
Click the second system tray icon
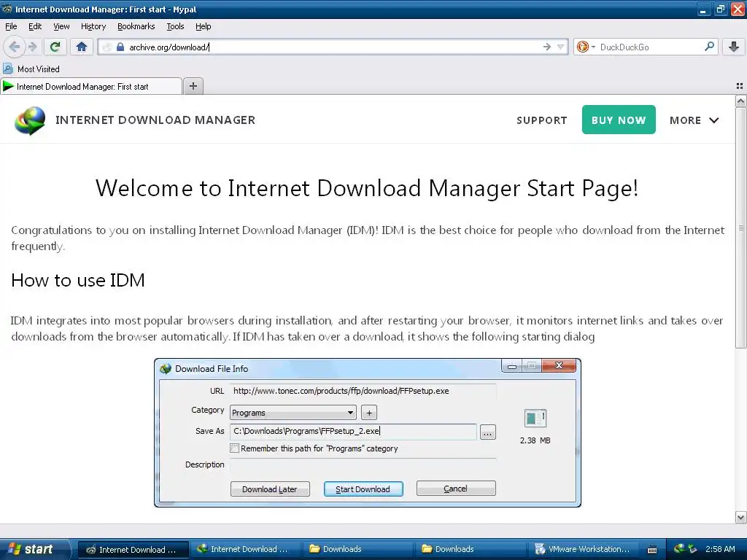tap(692, 549)
